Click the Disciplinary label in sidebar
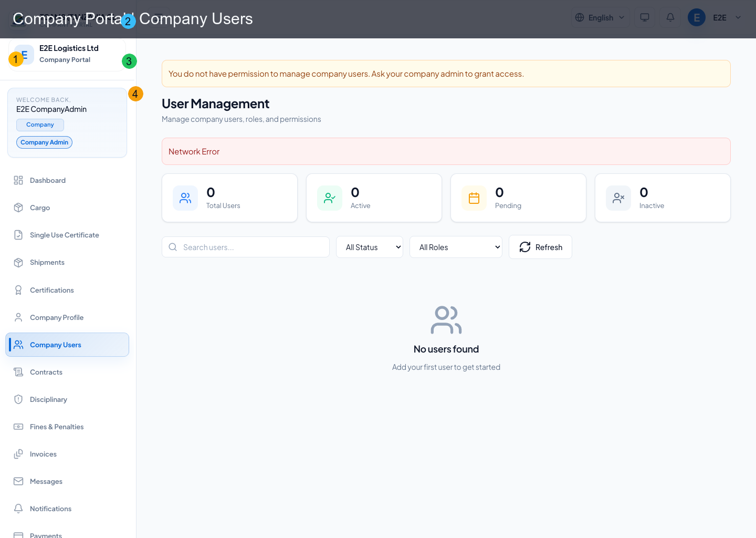756x538 pixels. point(48,399)
